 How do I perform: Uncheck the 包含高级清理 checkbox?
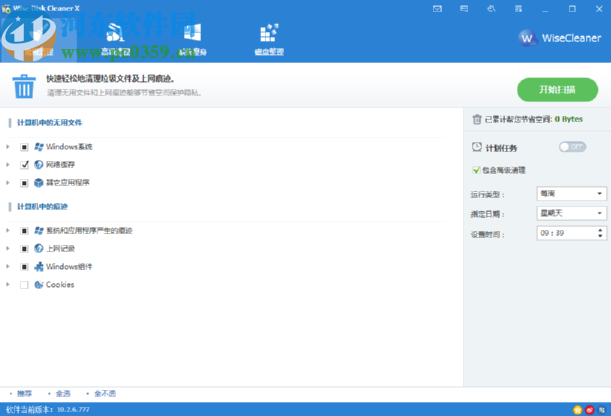coord(476,170)
